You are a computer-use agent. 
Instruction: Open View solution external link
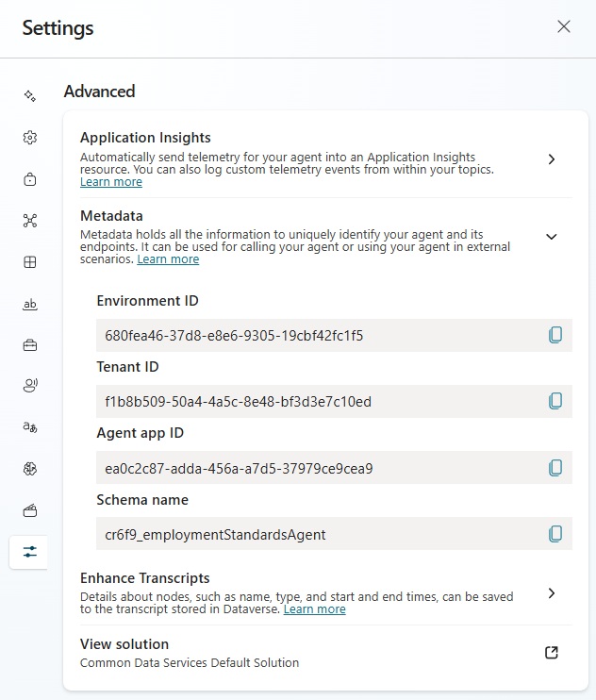point(552,653)
